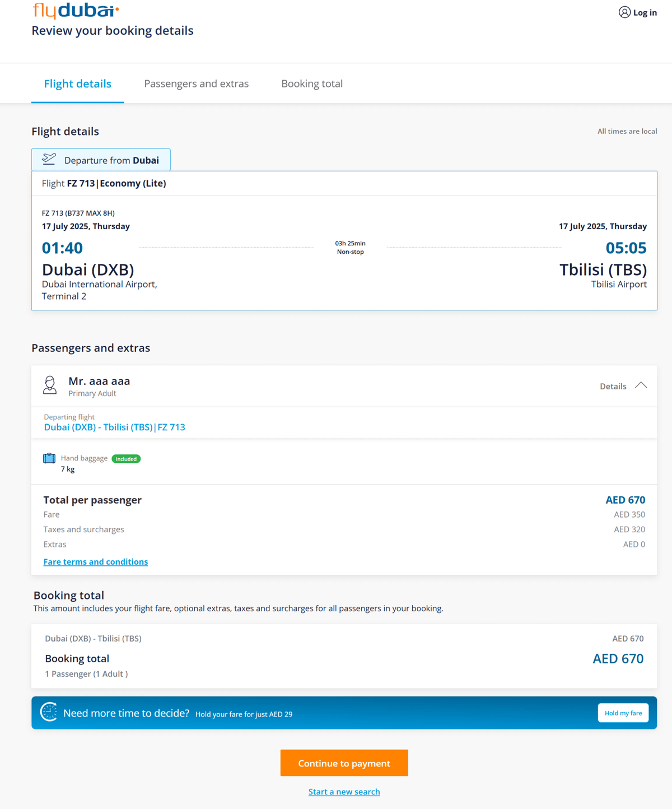Image resolution: width=672 pixels, height=809 pixels.
Task: Go to Passengers and extras tab
Action: (197, 83)
